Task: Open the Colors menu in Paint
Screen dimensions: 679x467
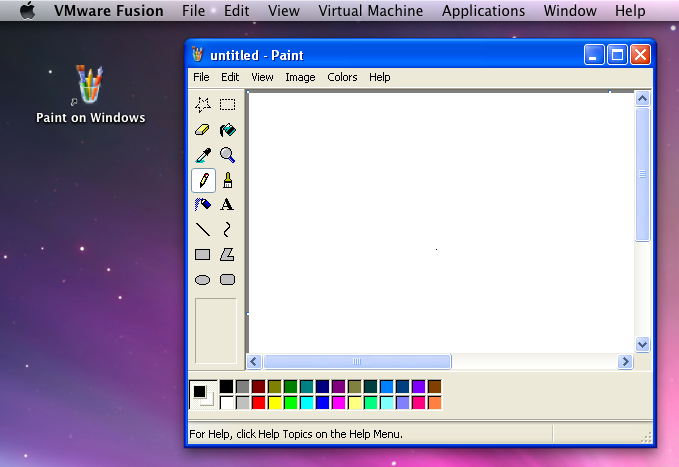Action: tap(342, 77)
